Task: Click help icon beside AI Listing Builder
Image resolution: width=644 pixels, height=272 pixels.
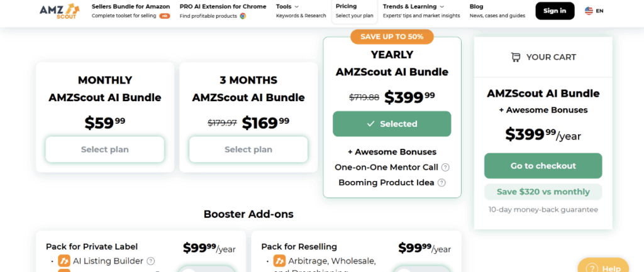Action: [150, 261]
